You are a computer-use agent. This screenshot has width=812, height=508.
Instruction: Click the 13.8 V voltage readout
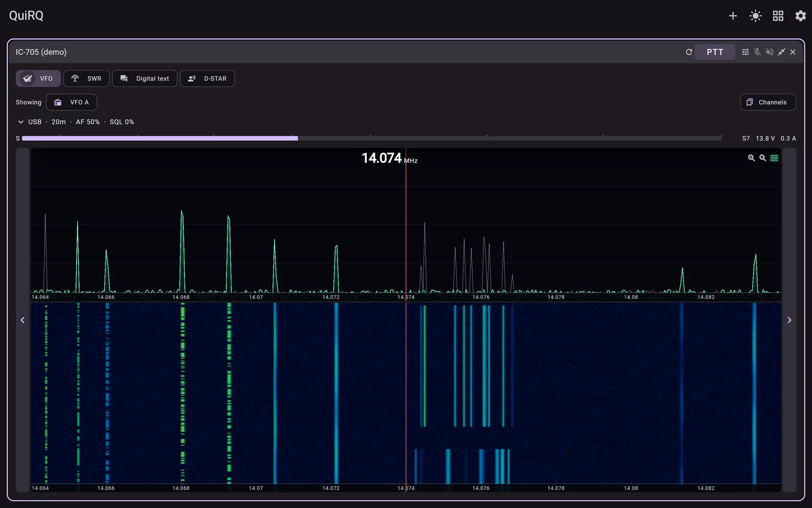(x=765, y=138)
